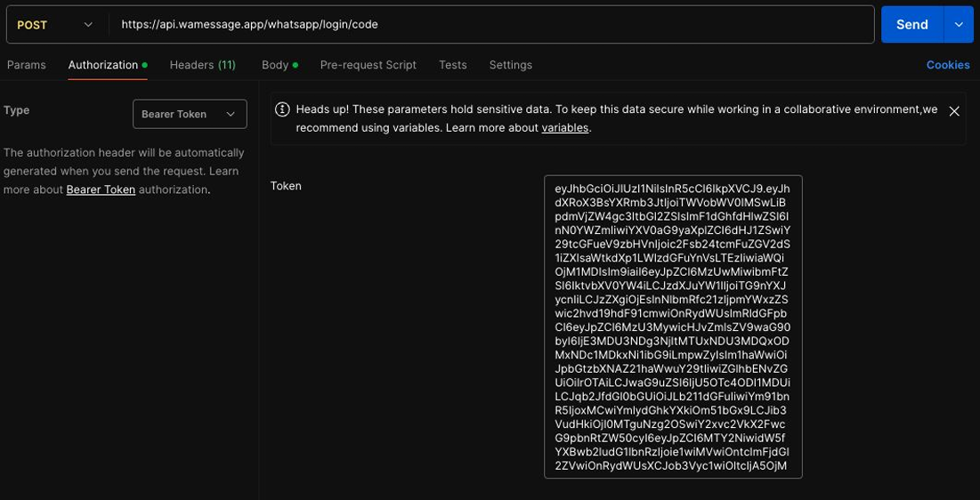Click the info icon in Heads up banner
The height and width of the screenshot is (500, 980).
282,110
